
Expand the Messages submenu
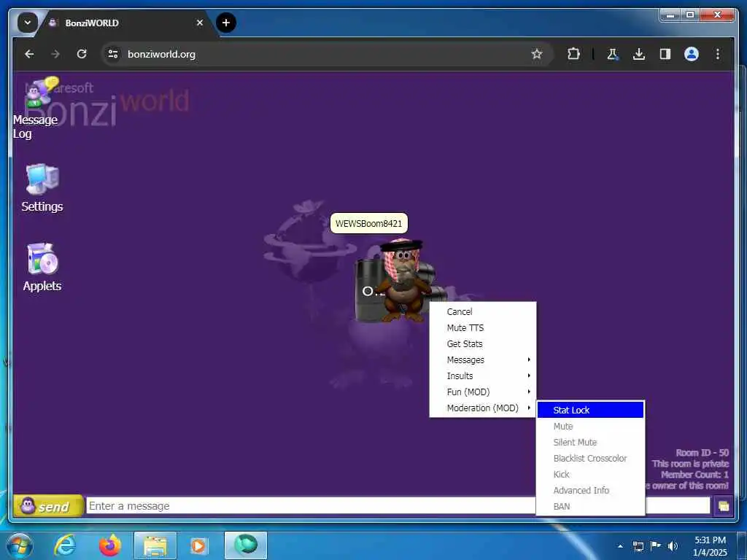point(483,359)
